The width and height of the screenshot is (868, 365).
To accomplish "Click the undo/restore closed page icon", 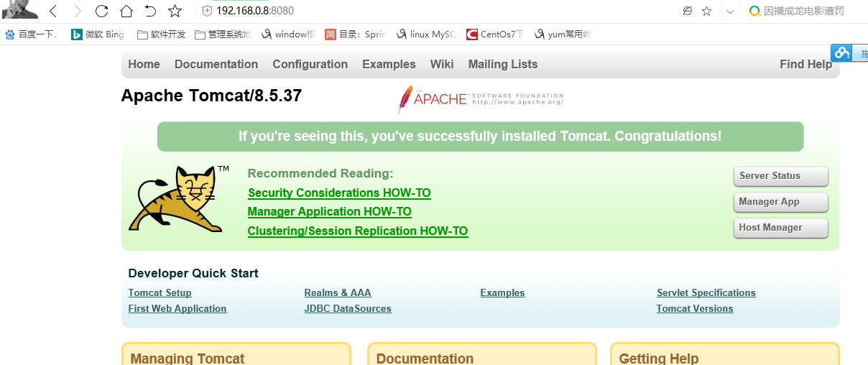I will click(x=150, y=11).
